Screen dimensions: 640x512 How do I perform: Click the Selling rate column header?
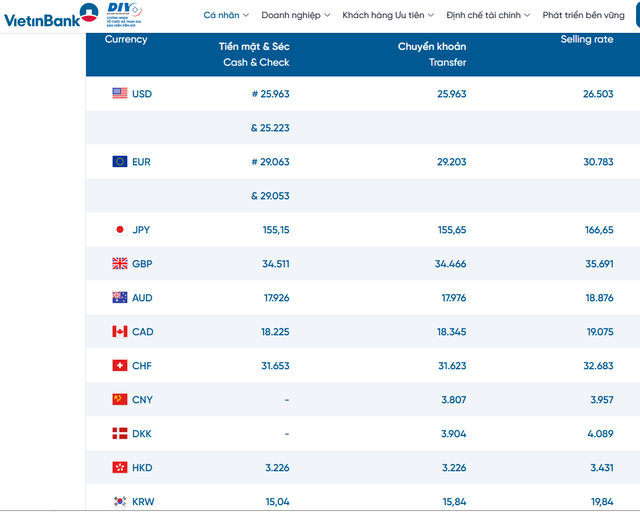587,39
